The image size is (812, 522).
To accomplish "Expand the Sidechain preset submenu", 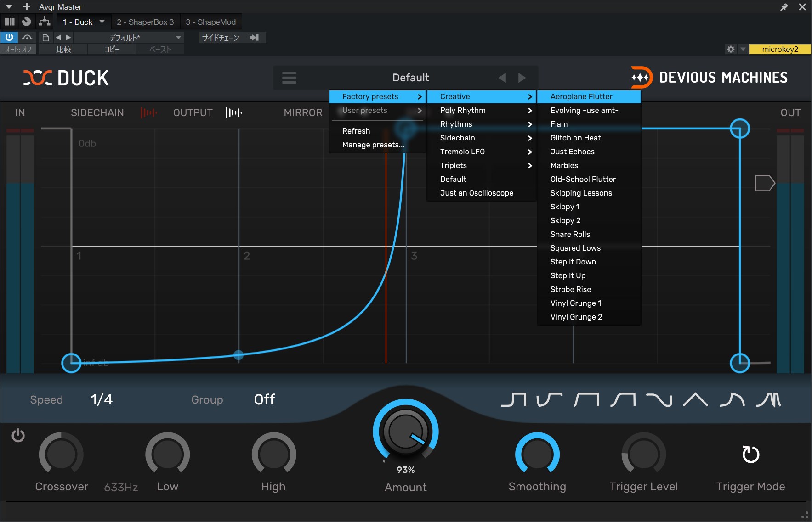I will [x=482, y=138].
